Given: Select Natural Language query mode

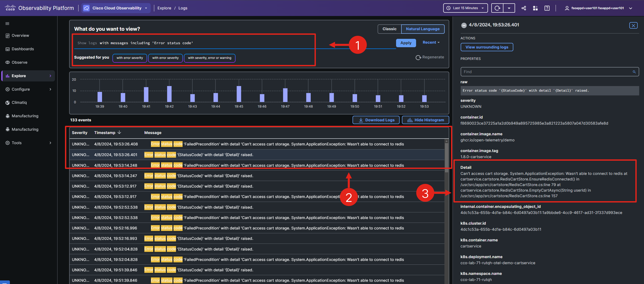Looking at the screenshot, I should [423, 29].
